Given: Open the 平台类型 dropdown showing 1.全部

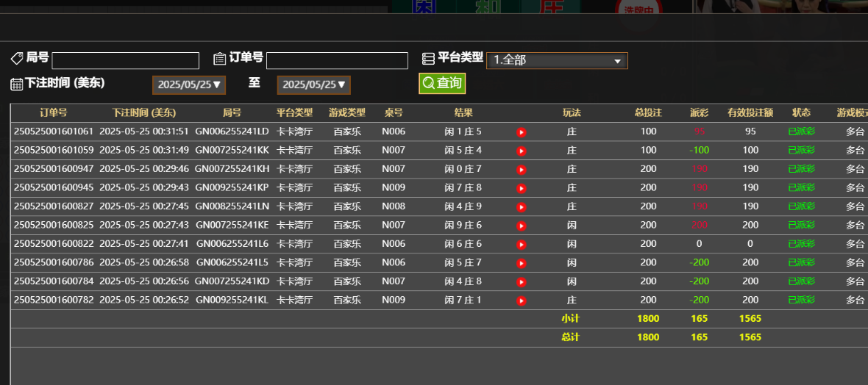Looking at the screenshot, I should pos(556,60).
